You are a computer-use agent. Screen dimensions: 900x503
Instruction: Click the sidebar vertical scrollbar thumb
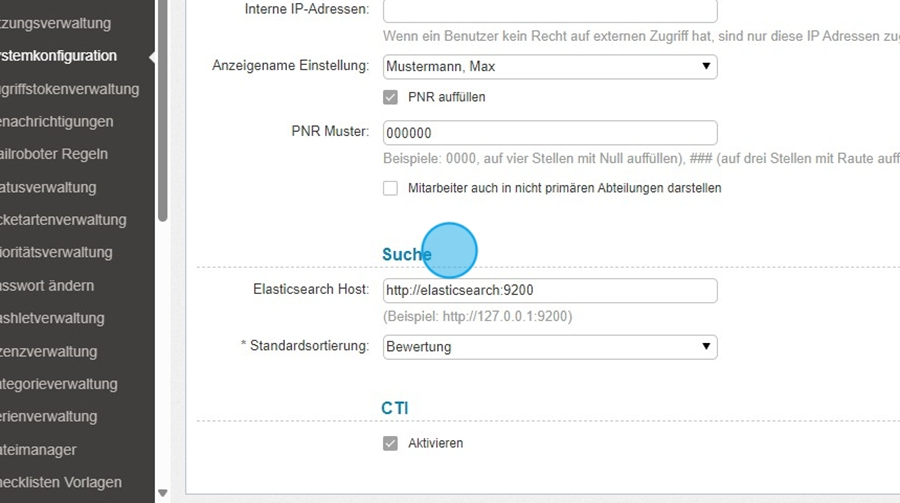click(163, 110)
